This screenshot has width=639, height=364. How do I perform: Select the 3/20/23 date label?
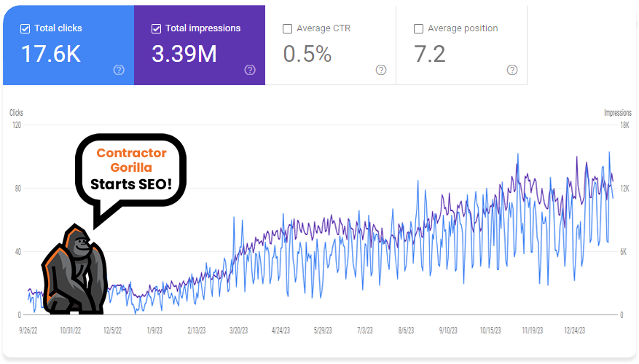pos(239,330)
